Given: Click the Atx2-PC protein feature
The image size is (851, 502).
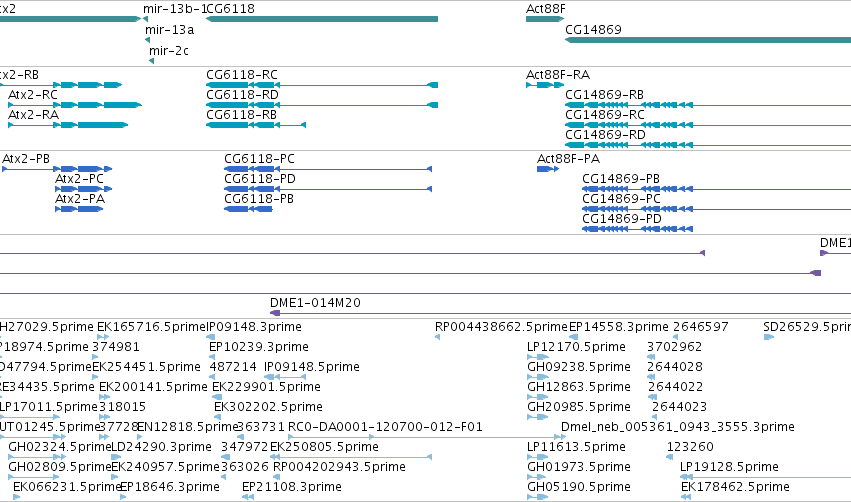Looking at the screenshot, I should (84, 189).
